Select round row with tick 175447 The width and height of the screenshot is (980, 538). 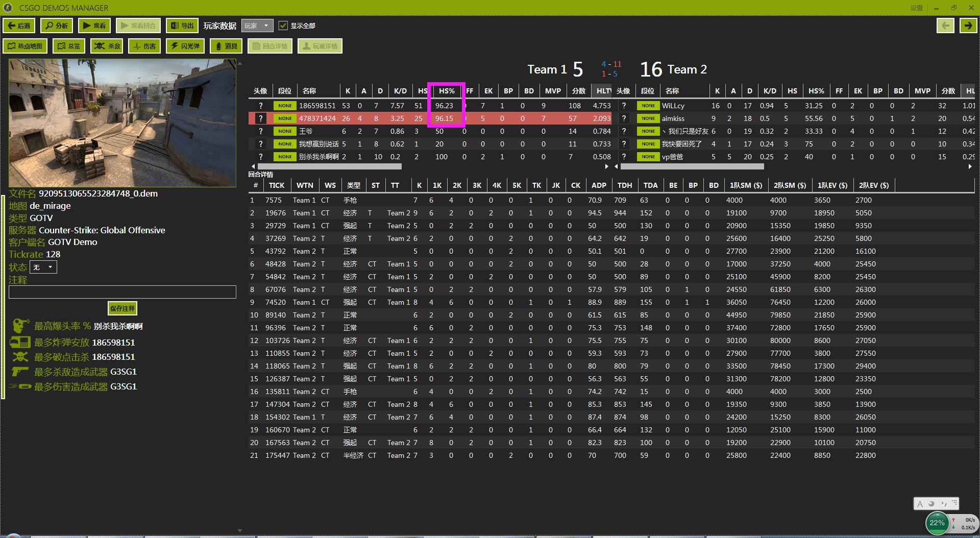(x=611, y=455)
